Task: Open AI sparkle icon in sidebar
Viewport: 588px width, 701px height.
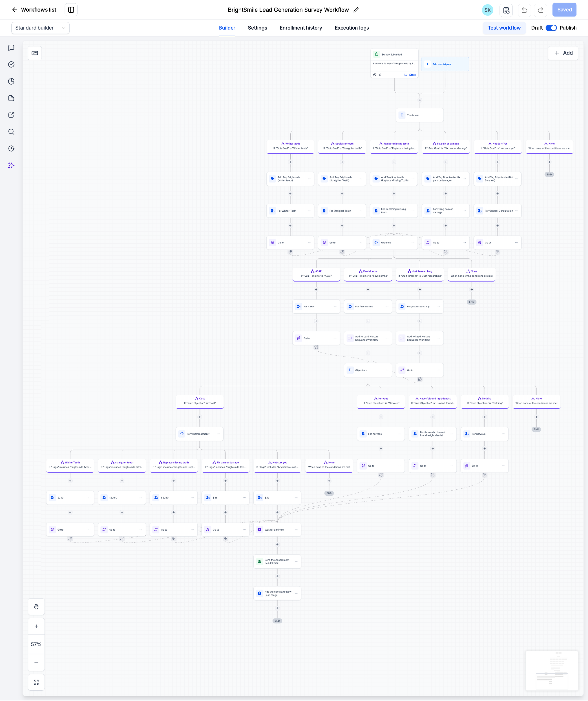Action: pos(11,166)
